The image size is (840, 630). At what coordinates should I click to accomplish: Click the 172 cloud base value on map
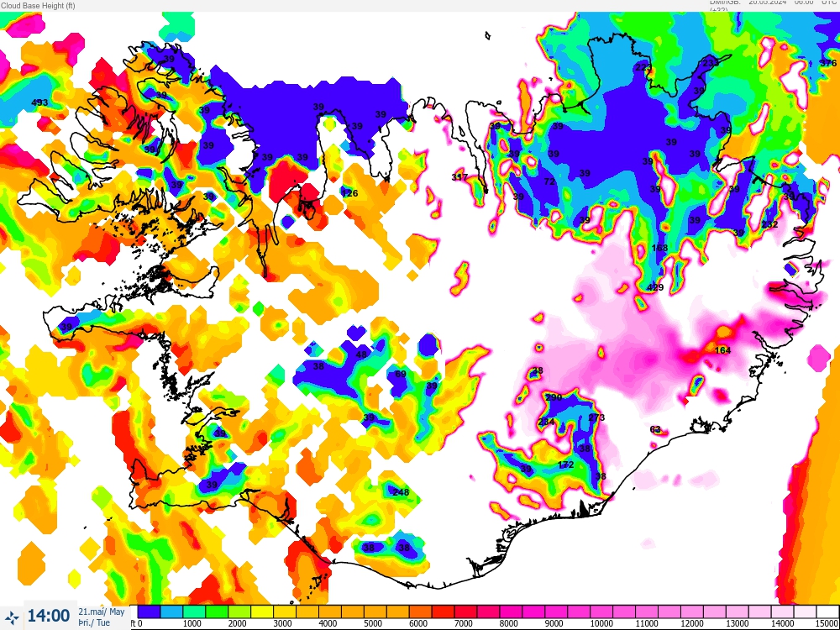[x=565, y=465]
